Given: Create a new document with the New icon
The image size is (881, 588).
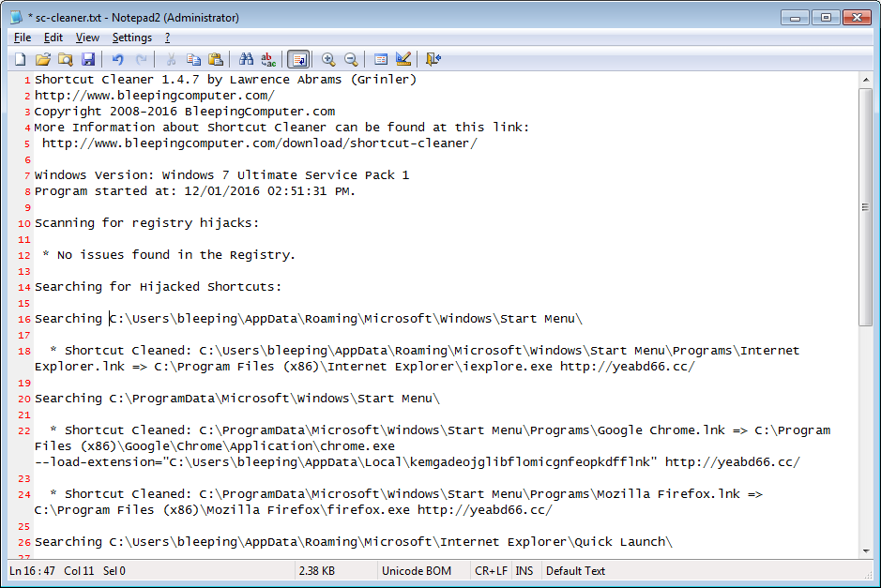Looking at the screenshot, I should pos(21,59).
